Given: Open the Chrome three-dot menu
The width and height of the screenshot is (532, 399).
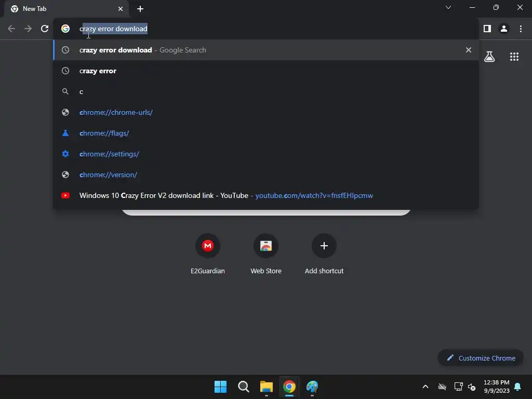Looking at the screenshot, I should tap(521, 29).
